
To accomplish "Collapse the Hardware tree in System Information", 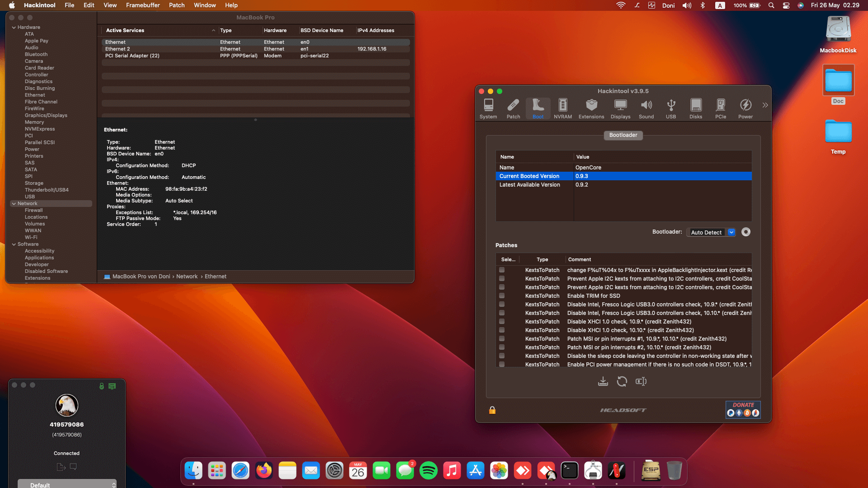I will pos(14,28).
